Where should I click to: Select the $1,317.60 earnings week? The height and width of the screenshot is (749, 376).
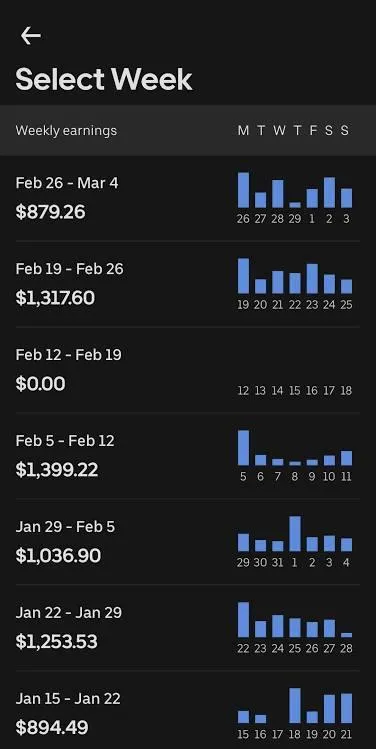188,284
